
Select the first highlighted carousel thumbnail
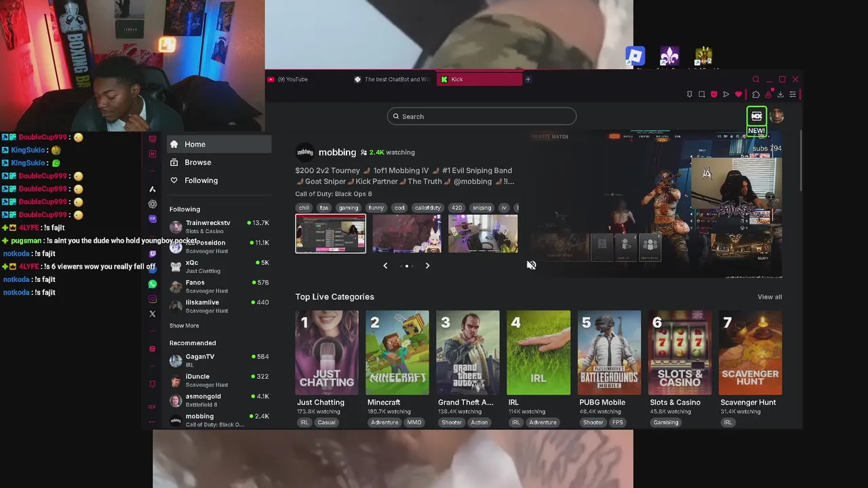pos(330,234)
